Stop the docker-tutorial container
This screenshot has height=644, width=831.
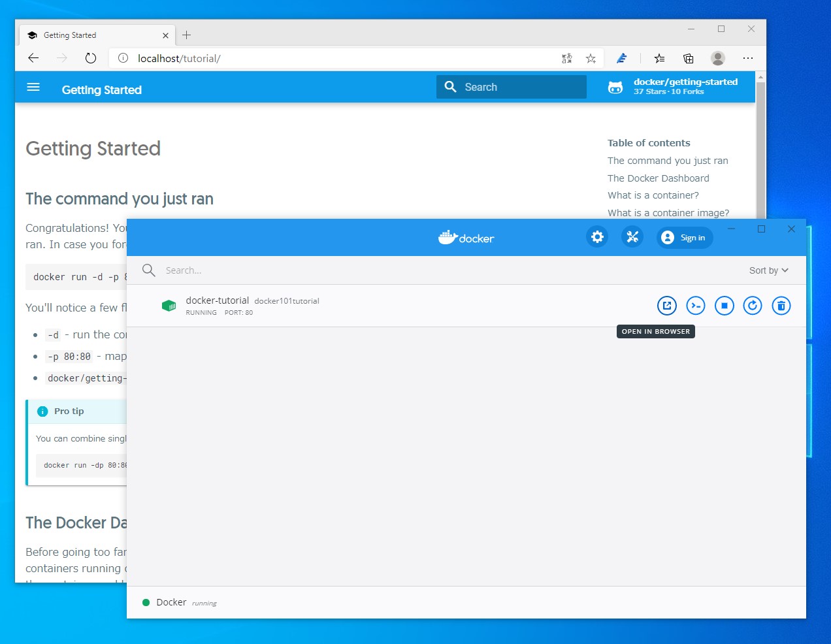(x=725, y=306)
